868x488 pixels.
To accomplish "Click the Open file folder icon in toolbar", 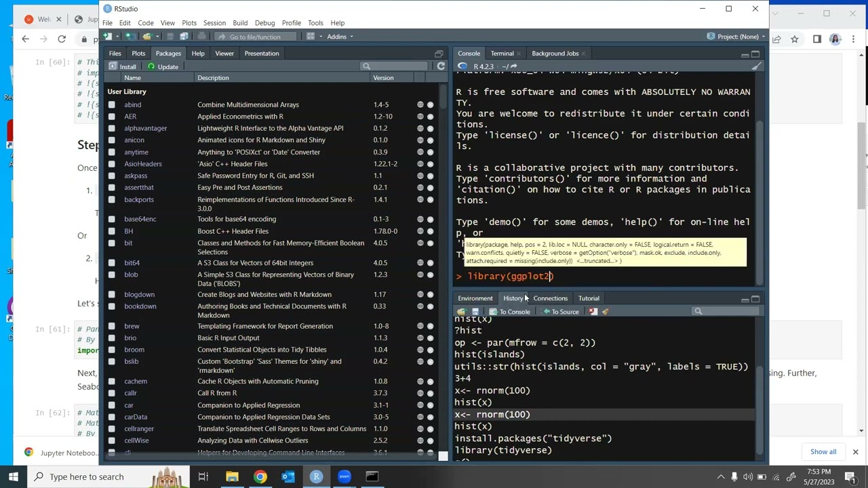I will [148, 37].
